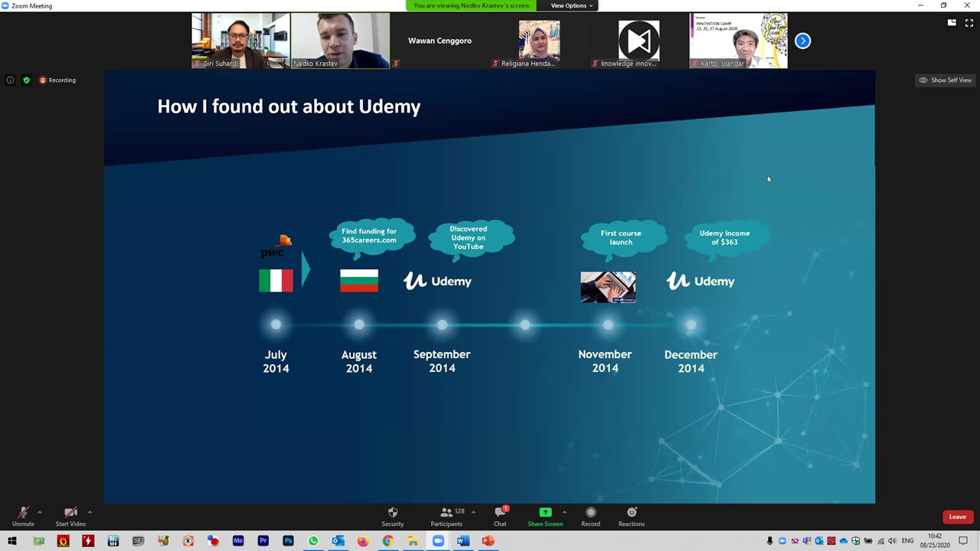
Task: Open the Participants panel
Action: (446, 517)
